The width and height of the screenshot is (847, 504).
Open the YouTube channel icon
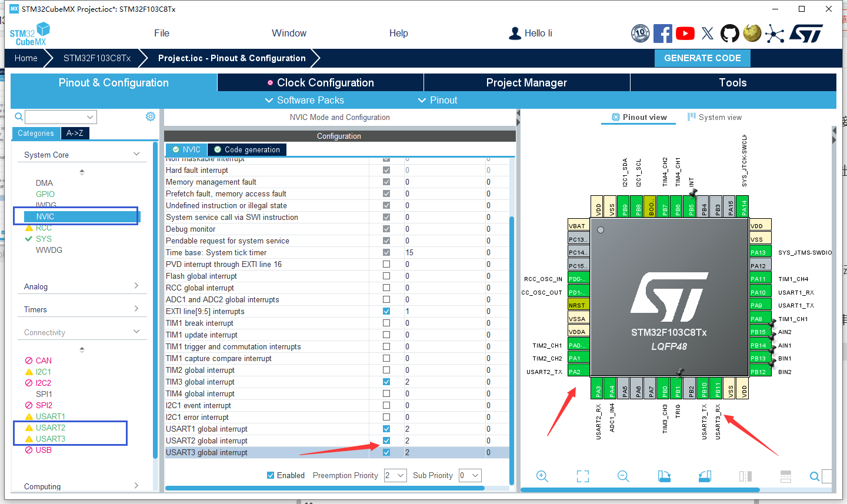685,34
